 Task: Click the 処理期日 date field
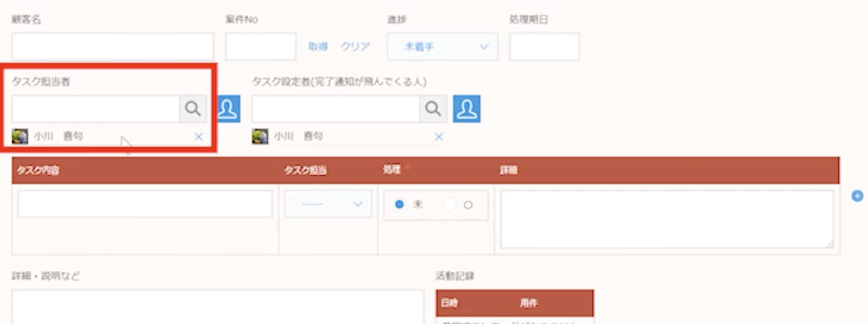coord(544,47)
